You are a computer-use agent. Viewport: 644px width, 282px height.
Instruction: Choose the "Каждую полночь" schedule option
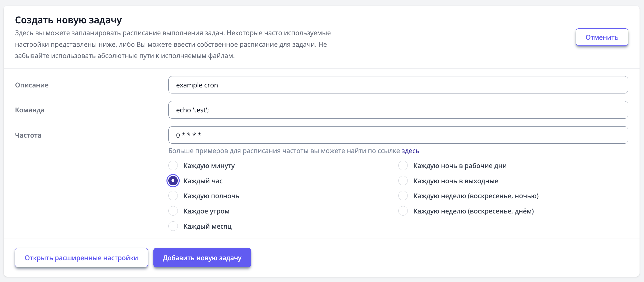[173, 196]
